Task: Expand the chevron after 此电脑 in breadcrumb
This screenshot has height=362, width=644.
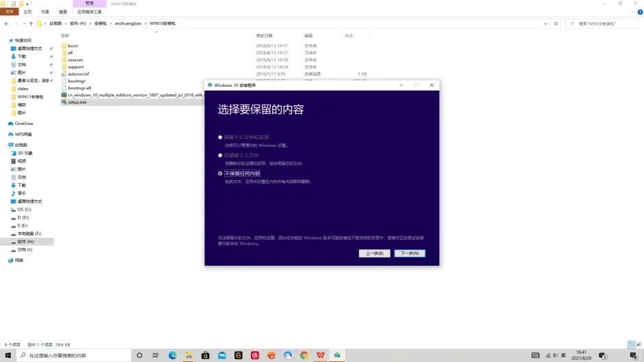Action: [x=66, y=23]
